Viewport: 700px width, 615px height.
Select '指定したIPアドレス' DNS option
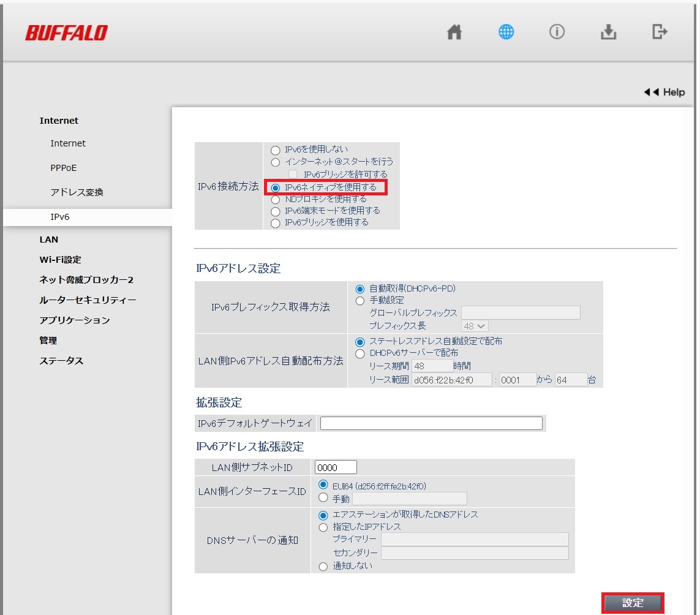tap(323, 527)
